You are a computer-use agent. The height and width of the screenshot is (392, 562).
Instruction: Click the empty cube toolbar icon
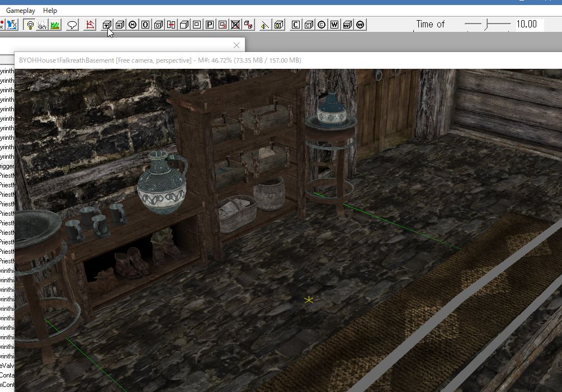coord(184,25)
